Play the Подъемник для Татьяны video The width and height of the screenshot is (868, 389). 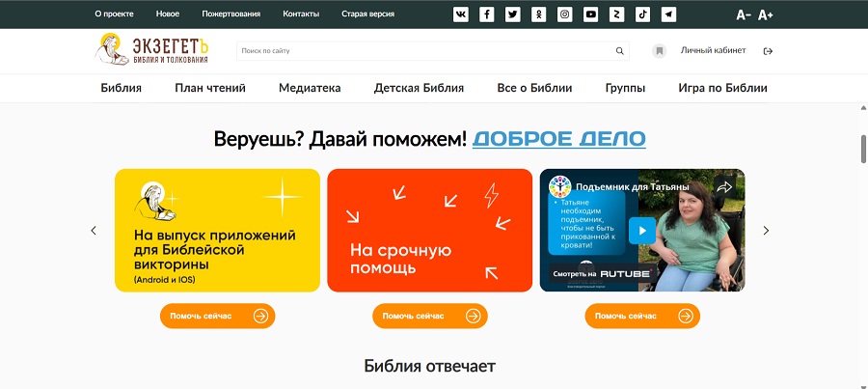(642, 231)
